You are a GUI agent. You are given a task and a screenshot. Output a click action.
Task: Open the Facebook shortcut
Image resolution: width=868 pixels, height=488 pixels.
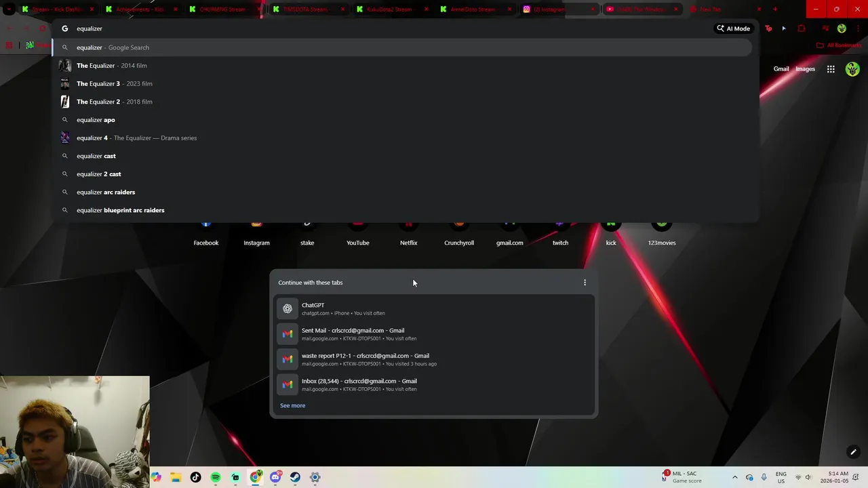tap(206, 234)
